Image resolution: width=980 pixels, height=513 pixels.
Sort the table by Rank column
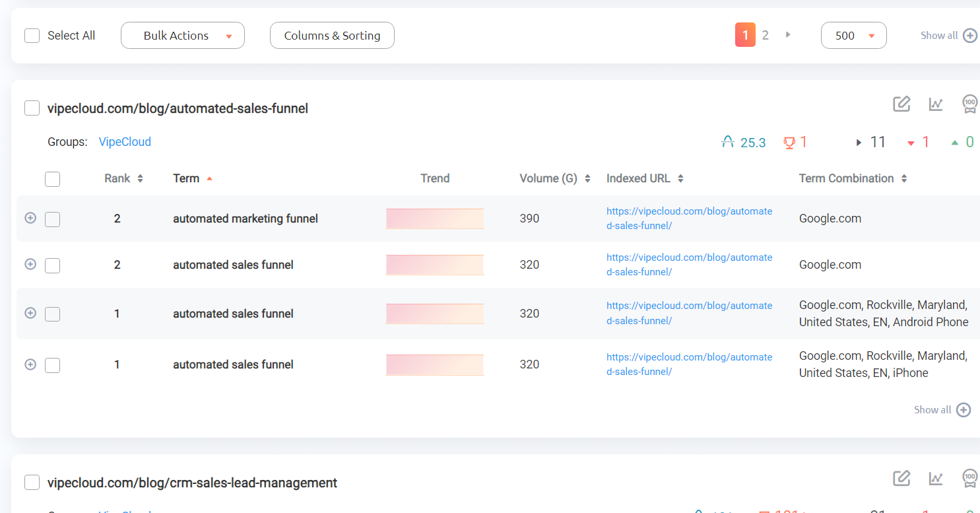(x=123, y=178)
